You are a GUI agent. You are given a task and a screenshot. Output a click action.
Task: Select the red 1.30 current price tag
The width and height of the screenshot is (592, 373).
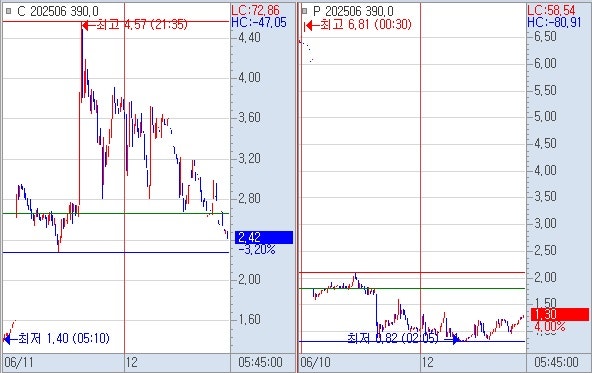pyautogui.click(x=560, y=314)
